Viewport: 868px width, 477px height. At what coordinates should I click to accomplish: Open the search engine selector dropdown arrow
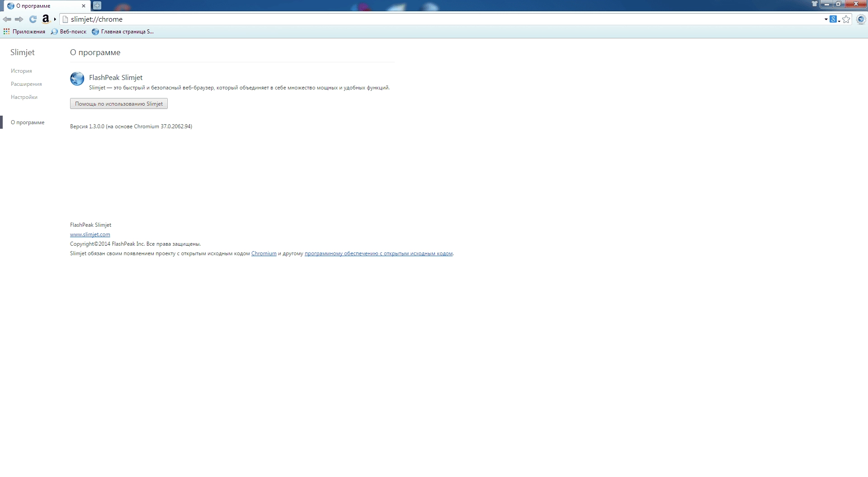point(839,20)
